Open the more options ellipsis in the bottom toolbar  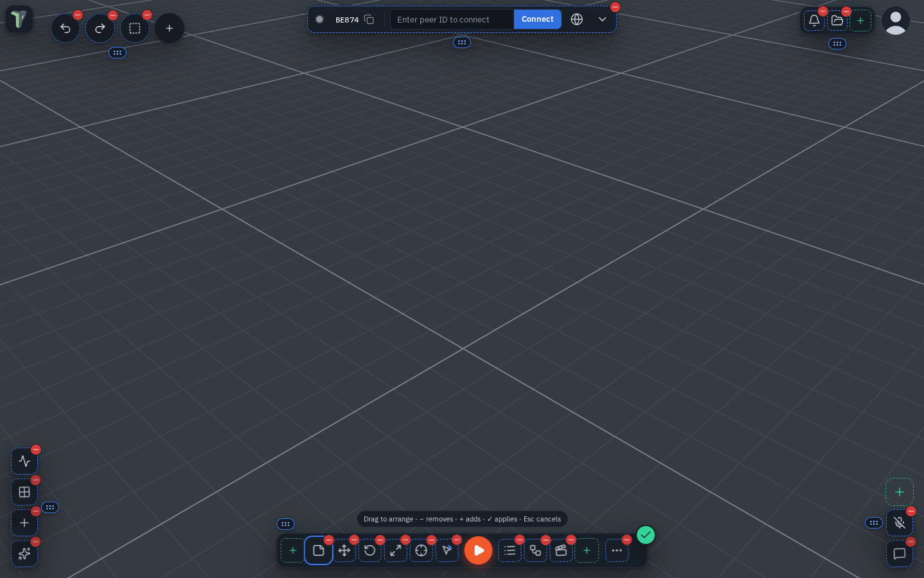tap(617, 550)
